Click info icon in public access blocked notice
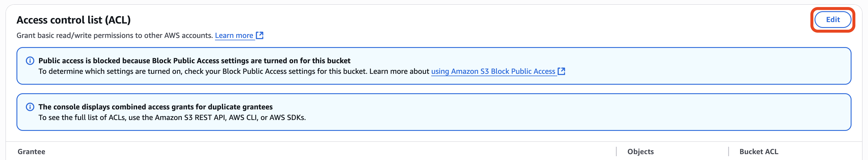Screen dimensions: 868x160 click(x=30, y=61)
